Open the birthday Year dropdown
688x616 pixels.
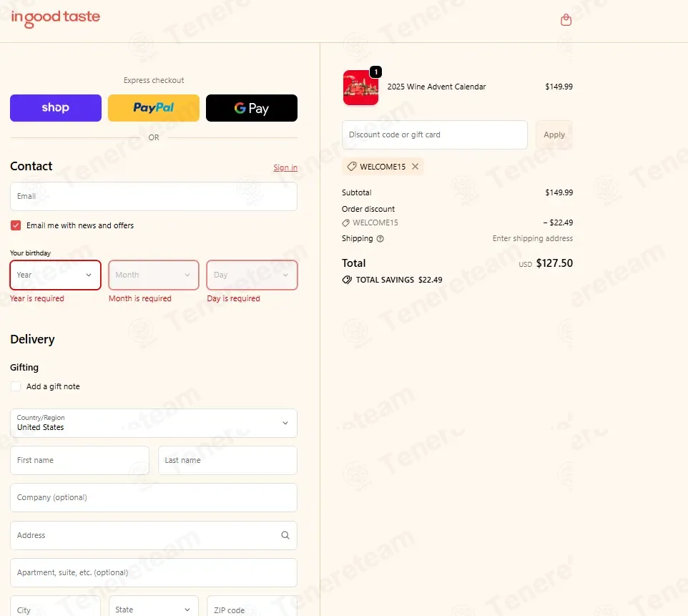[55, 275]
